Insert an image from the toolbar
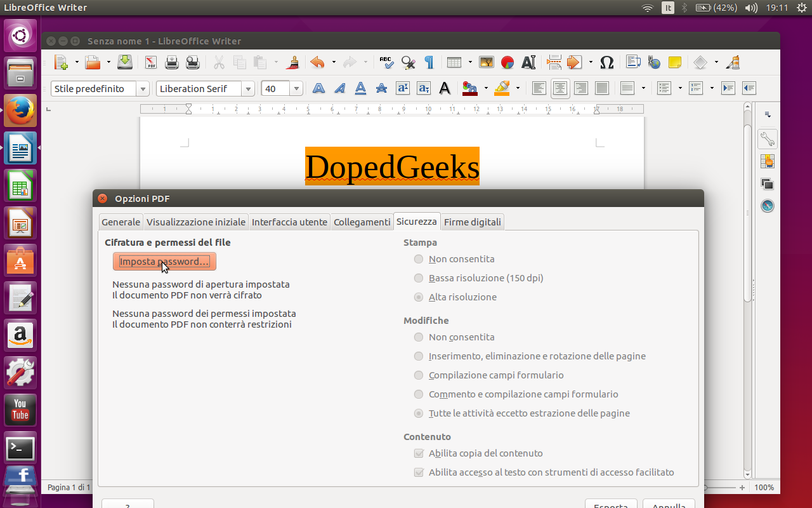The height and width of the screenshot is (508, 812). click(487, 62)
